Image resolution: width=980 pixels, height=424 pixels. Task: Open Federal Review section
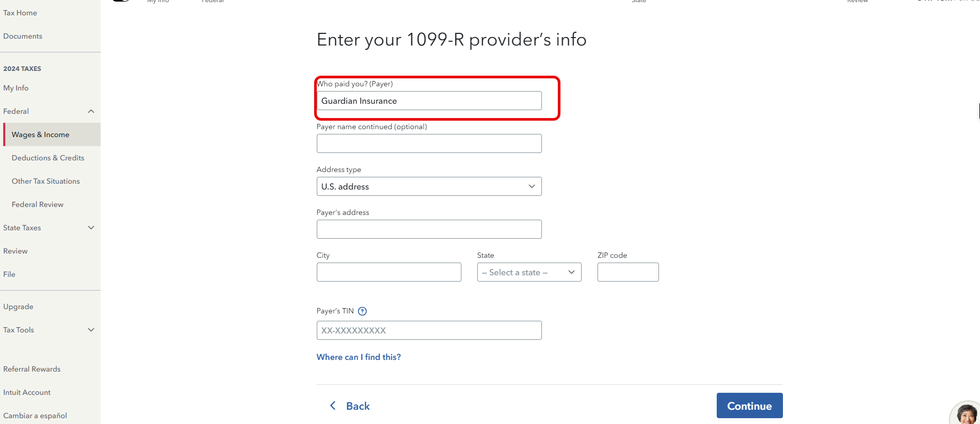38,204
